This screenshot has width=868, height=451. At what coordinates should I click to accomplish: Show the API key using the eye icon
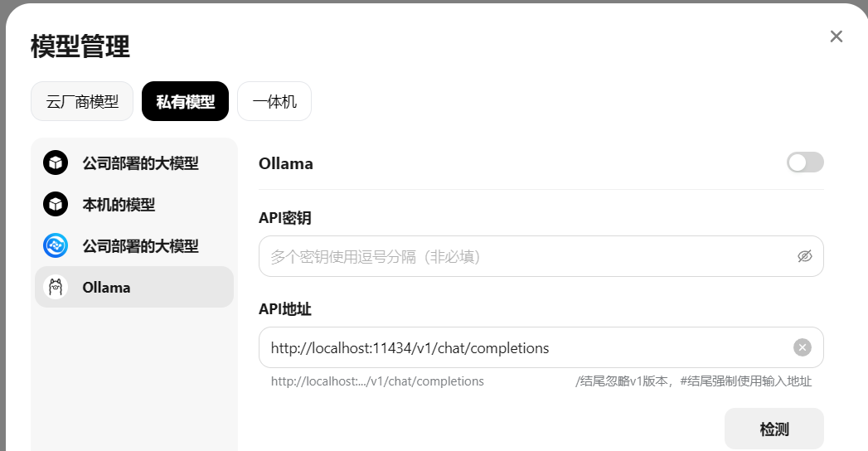pyautogui.click(x=804, y=256)
